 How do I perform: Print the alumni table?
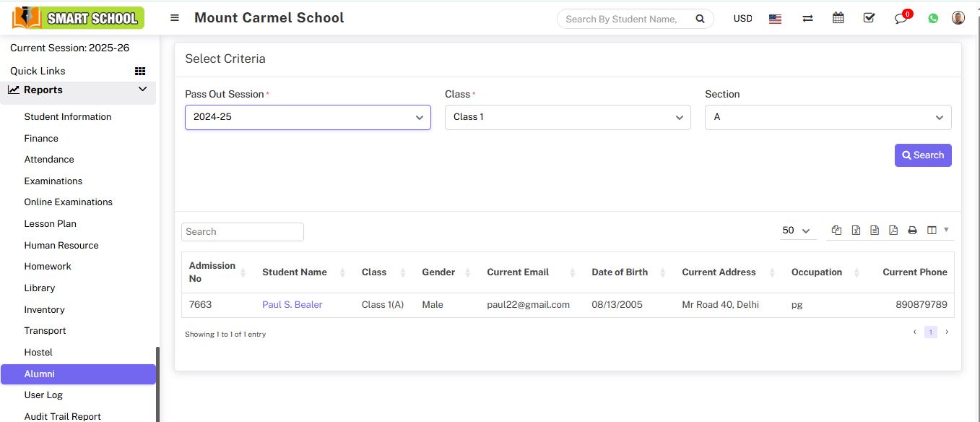(912, 231)
